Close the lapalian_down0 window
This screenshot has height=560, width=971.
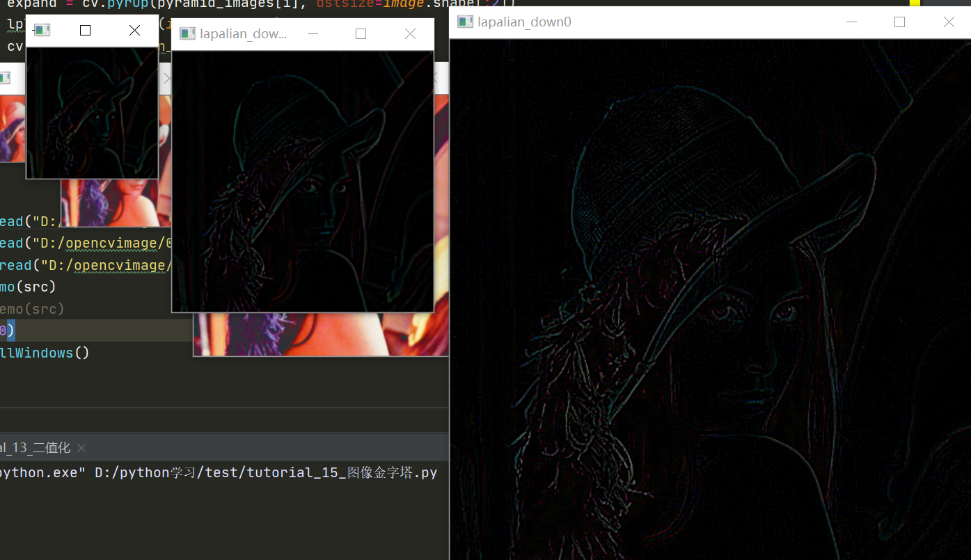click(949, 22)
